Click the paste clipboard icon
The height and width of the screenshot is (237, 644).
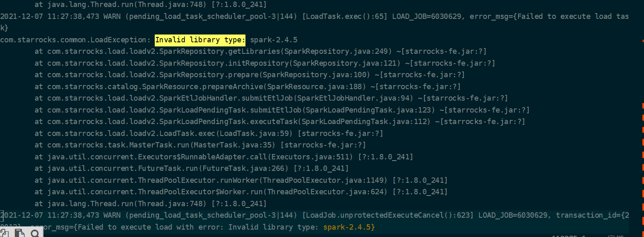pos(20,234)
